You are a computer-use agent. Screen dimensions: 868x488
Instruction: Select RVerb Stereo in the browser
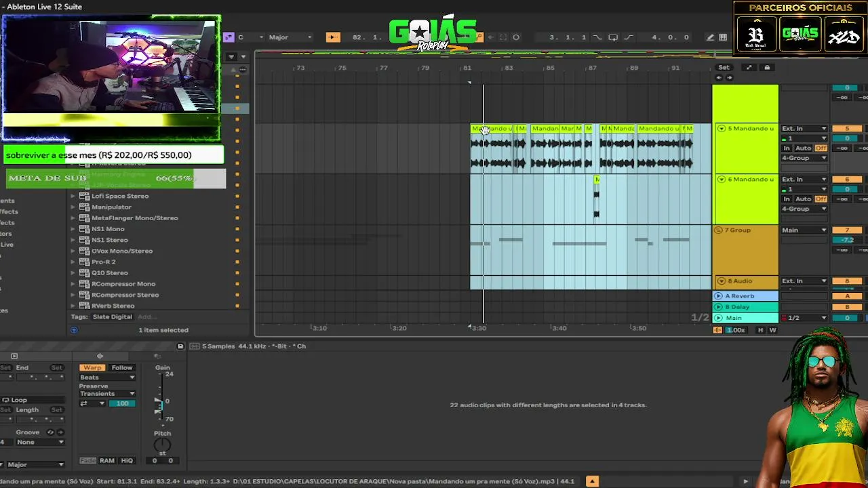coord(113,306)
